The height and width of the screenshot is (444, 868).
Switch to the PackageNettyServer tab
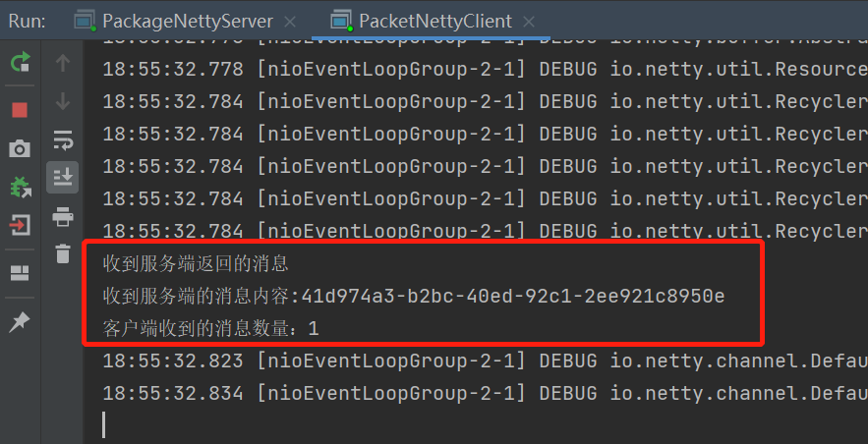click(187, 21)
